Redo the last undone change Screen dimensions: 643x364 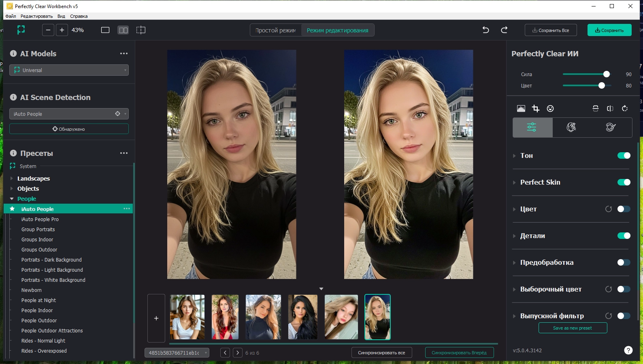click(504, 30)
